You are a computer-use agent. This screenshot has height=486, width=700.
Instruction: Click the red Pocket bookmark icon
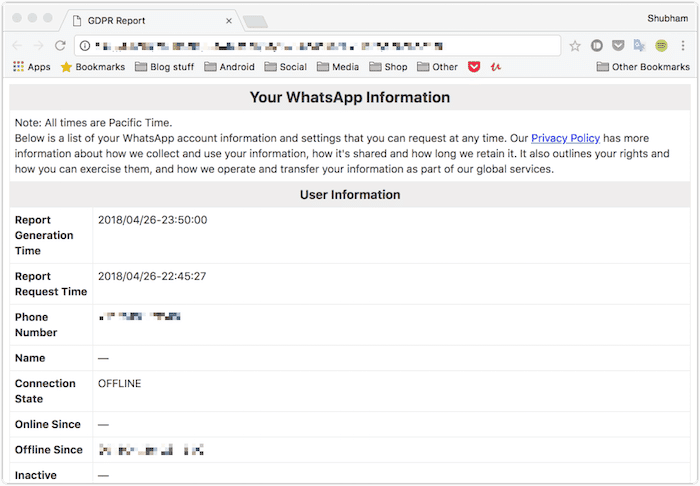coord(474,67)
